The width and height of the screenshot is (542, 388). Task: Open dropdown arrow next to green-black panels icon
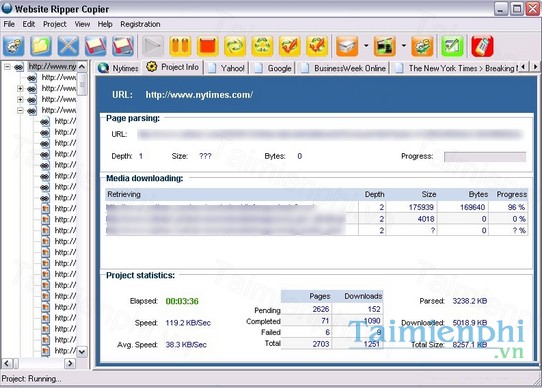403,46
